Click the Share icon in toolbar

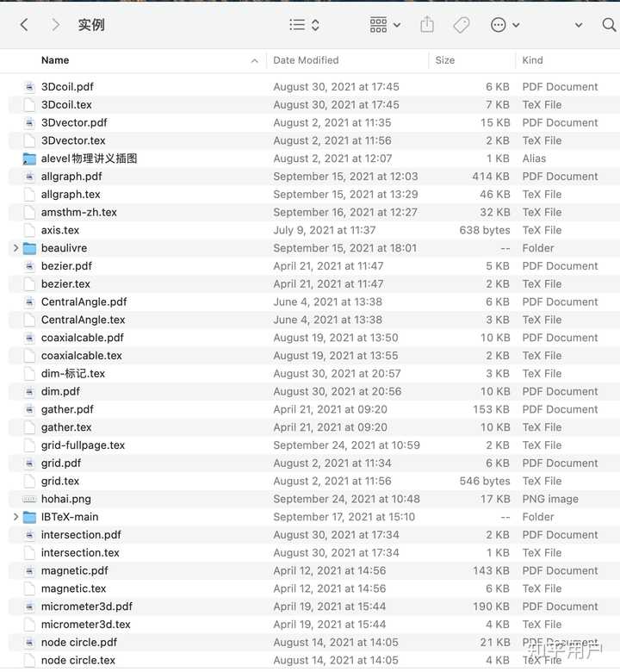coord(427,25)
